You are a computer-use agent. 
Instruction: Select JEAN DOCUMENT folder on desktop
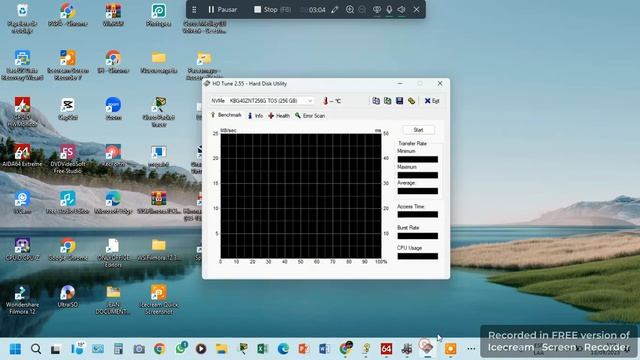113,299
